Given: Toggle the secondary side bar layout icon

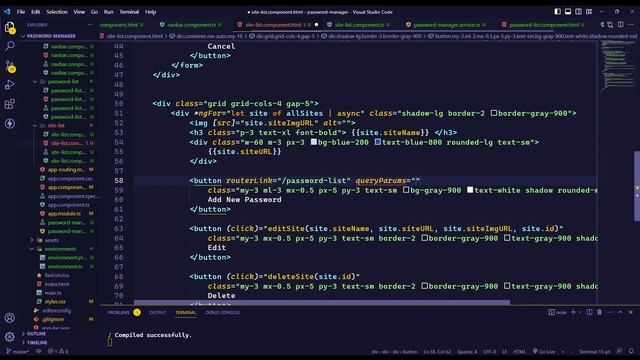Looking at the screenshot, I should 578,11.
